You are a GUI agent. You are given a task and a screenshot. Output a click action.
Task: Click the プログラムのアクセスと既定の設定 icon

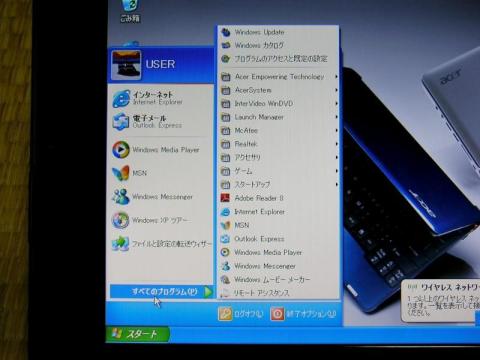click(x=226, y=59)
